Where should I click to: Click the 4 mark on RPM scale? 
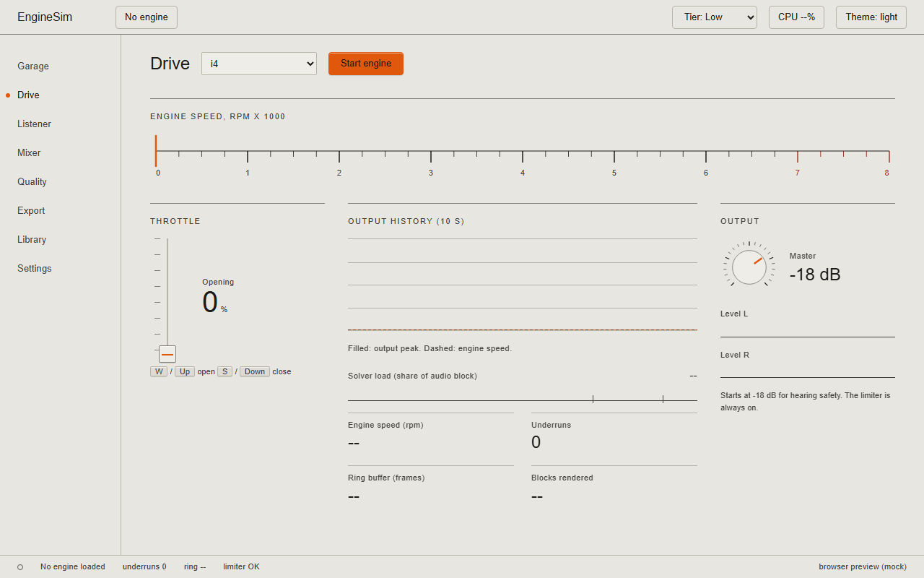tap(523, 173)
